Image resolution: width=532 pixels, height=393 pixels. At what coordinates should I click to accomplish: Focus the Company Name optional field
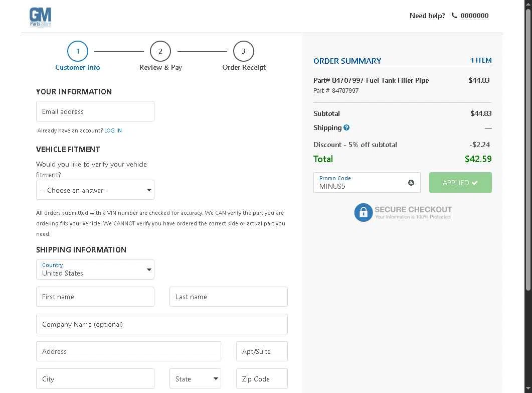tap(162, 324)
